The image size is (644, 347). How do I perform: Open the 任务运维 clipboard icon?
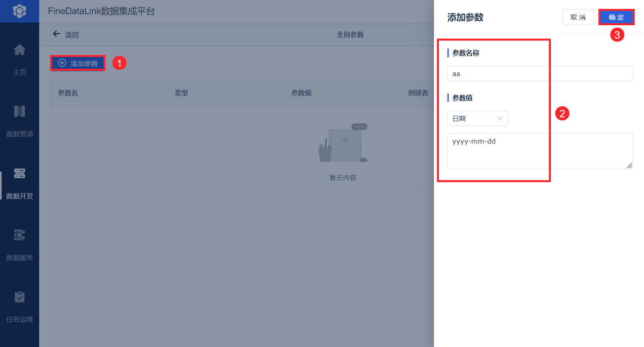point(19,297)
